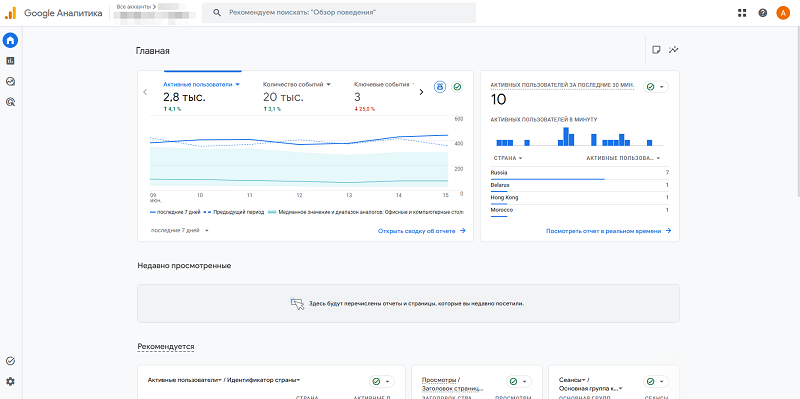Click the последние 7 дней legend entry
The width and height of the screenshot is (800, 399).
[x=175, y=212]
